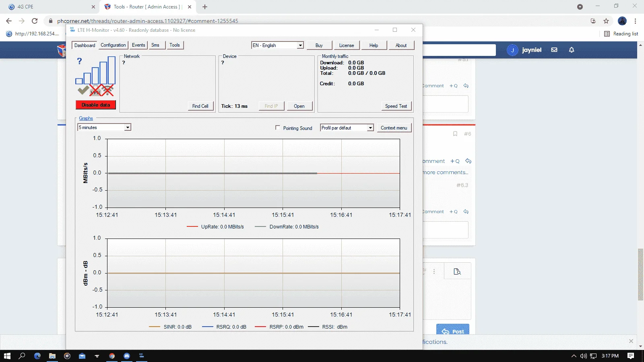Image resolution: width=644 pixels, height=362 pixels.
Task: Open File Explorer from the taskbar
Action: coord(52,356)
